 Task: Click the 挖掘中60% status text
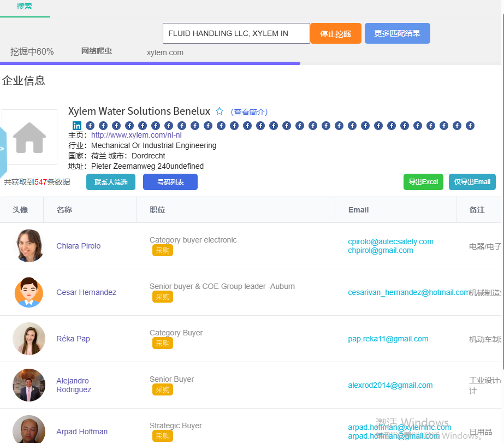pyautogui.click(x=32, y=51)
